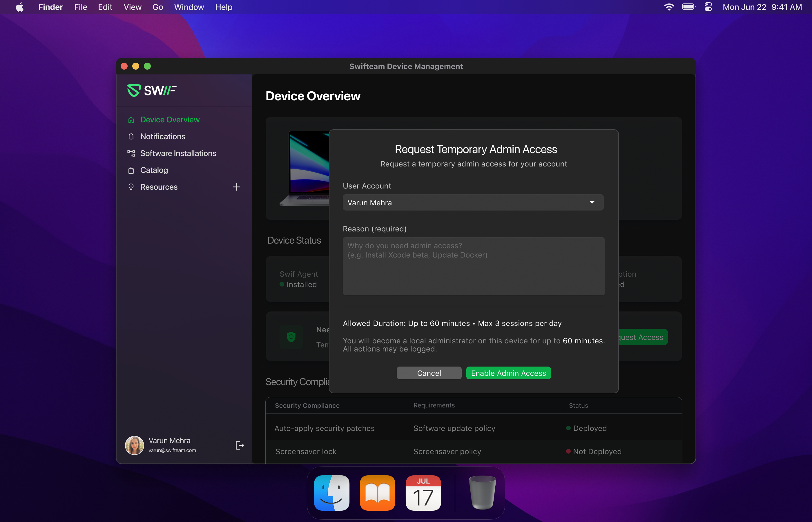Open the Window menu
This screenshot has width=812, height=522.
click(189, 7)
